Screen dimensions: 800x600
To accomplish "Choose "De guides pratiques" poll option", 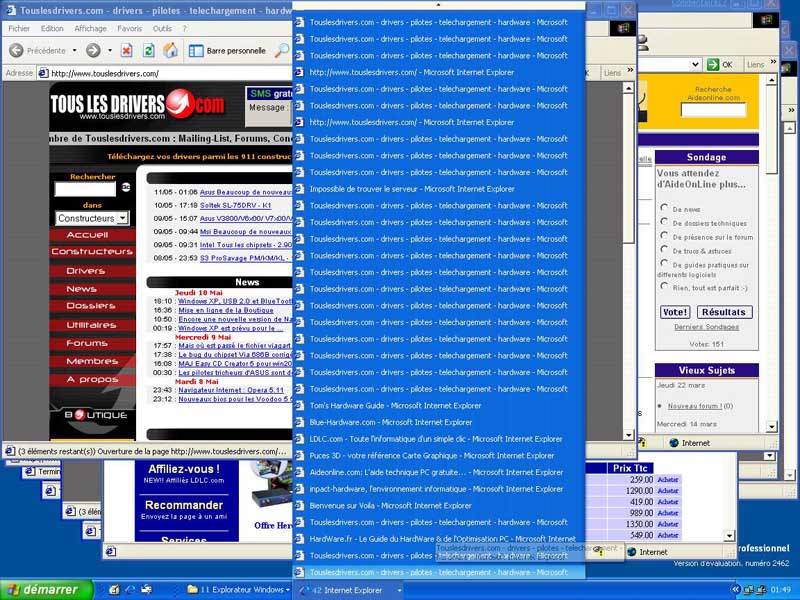I will point(664,263).
